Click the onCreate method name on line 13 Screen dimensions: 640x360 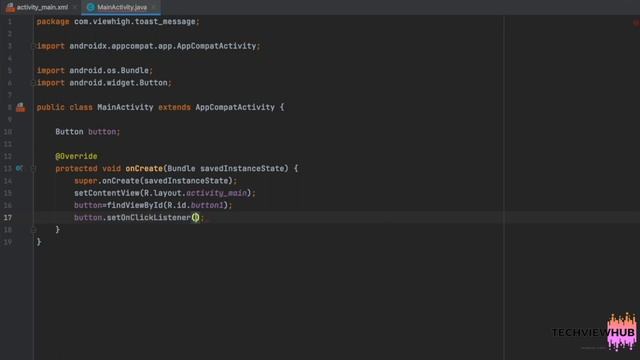coord(144,169)
